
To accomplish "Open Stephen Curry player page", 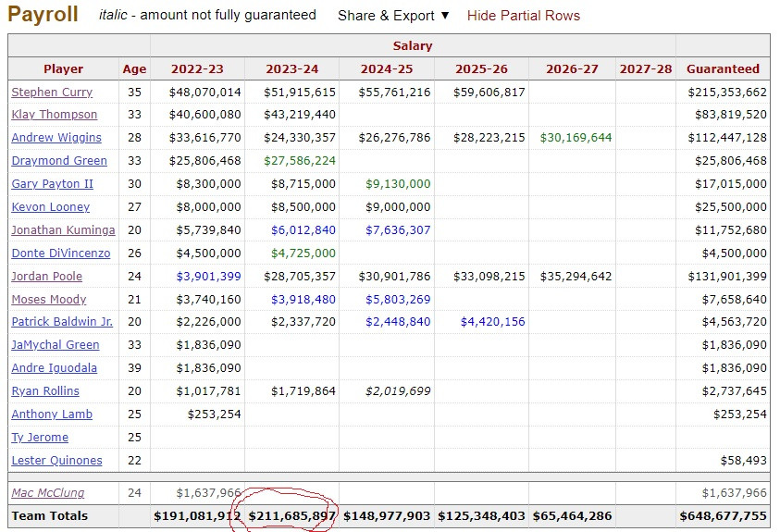I will (52, 92).
